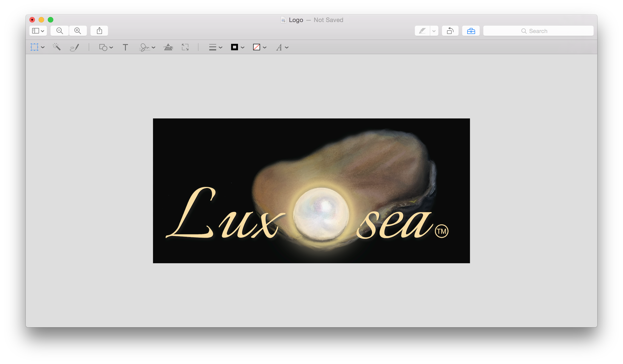Click the fill color swatch
The height and width of the screenshot is (364, 623).
tap(257, 47)
